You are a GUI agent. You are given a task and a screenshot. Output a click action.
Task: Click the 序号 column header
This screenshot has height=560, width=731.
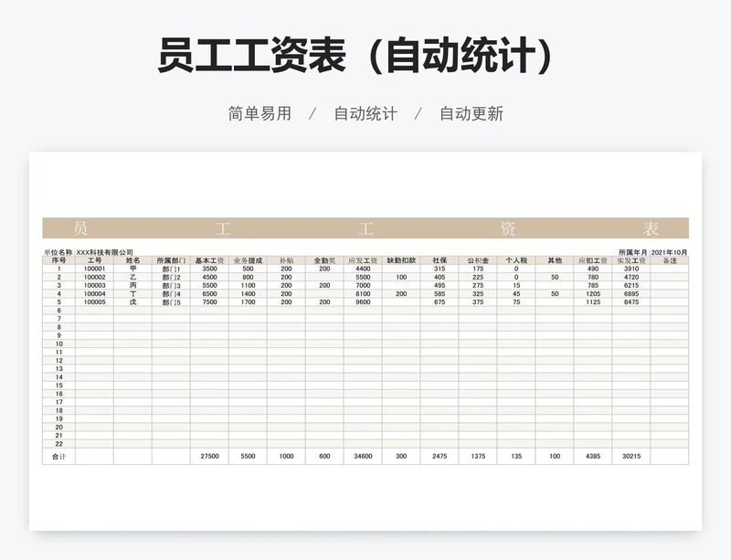coord(58,260)
